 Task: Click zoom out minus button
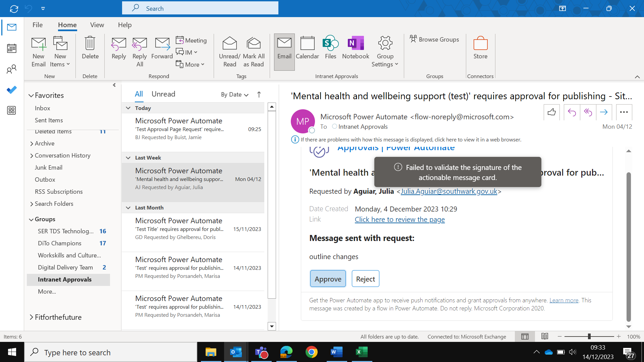point(559,337)
